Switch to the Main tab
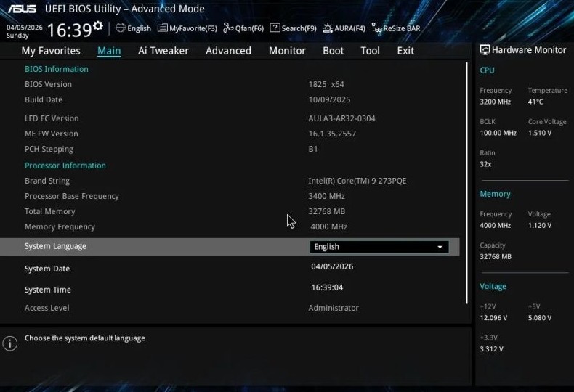 click(x=109, y=51)
